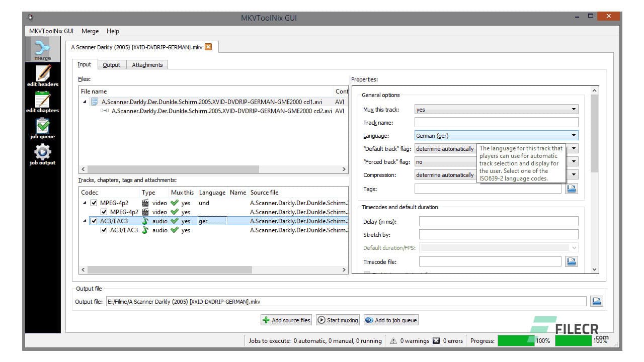Viewport: 644px width, 362px height.
Task: Browse for output file location
Action: click(597, 301)
